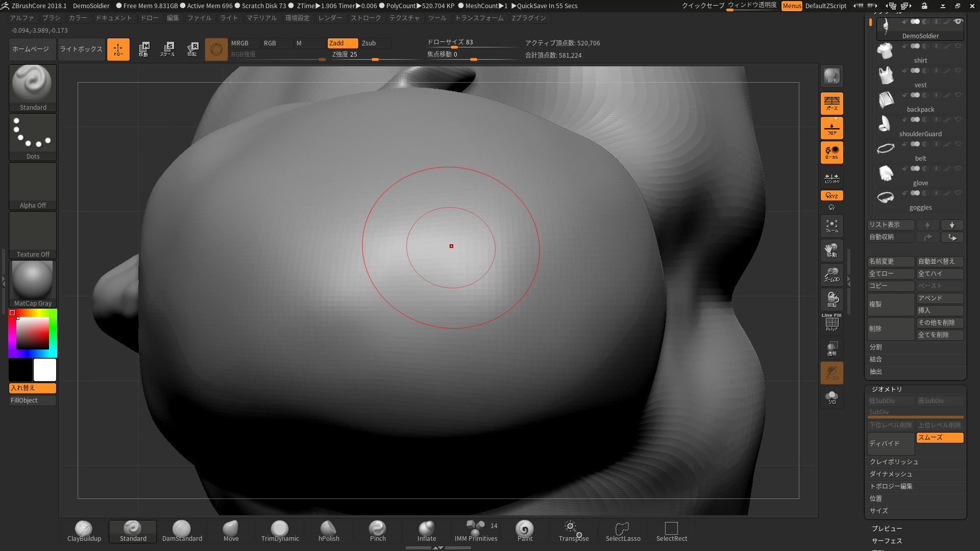Select the Inflate brush tool
The width and height of the screenshot is (980, 551).
coord(427,530)
